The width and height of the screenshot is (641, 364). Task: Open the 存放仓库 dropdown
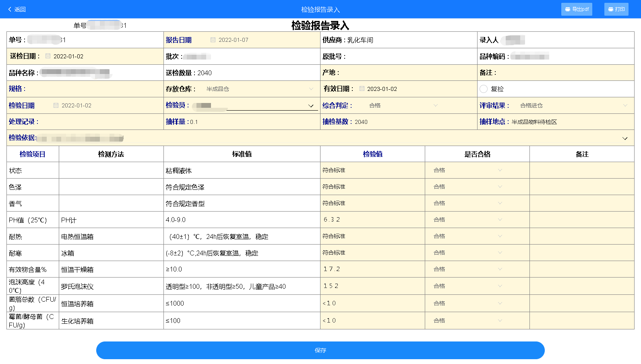pos(311,89)
